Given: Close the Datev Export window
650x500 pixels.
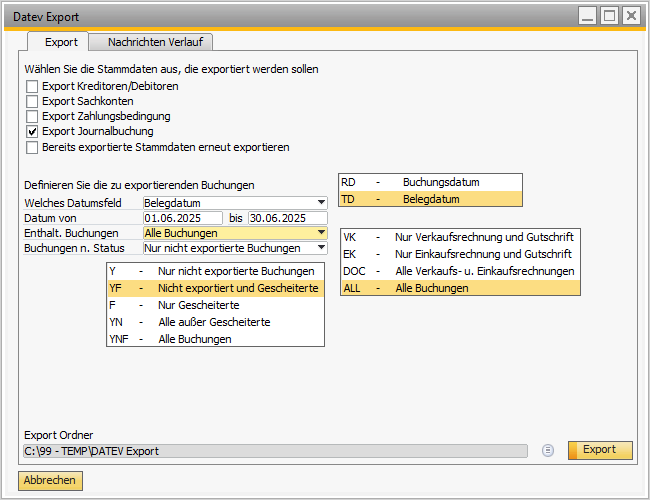Looking at the screenshot, I should coord(631,16).
